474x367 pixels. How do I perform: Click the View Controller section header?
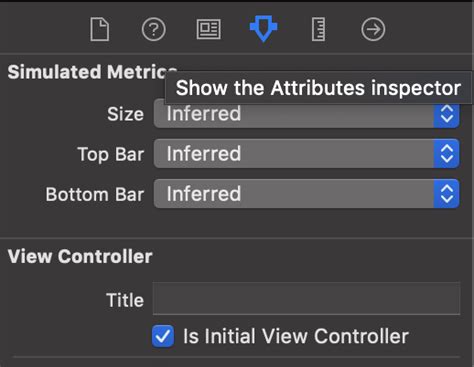click(x=80, y=256)
